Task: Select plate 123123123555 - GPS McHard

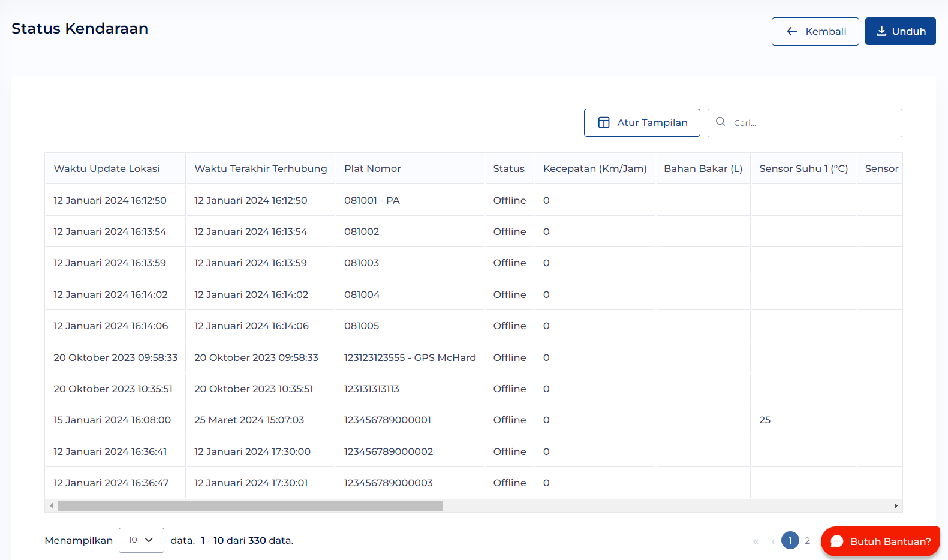Action: click(x=410, y=357)
